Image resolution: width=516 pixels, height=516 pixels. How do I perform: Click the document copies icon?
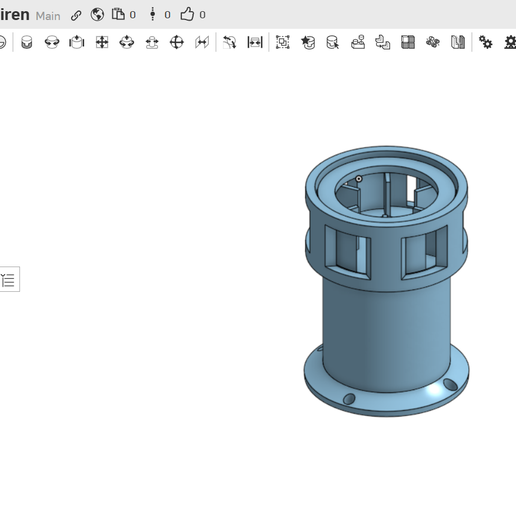pos(118,15)
